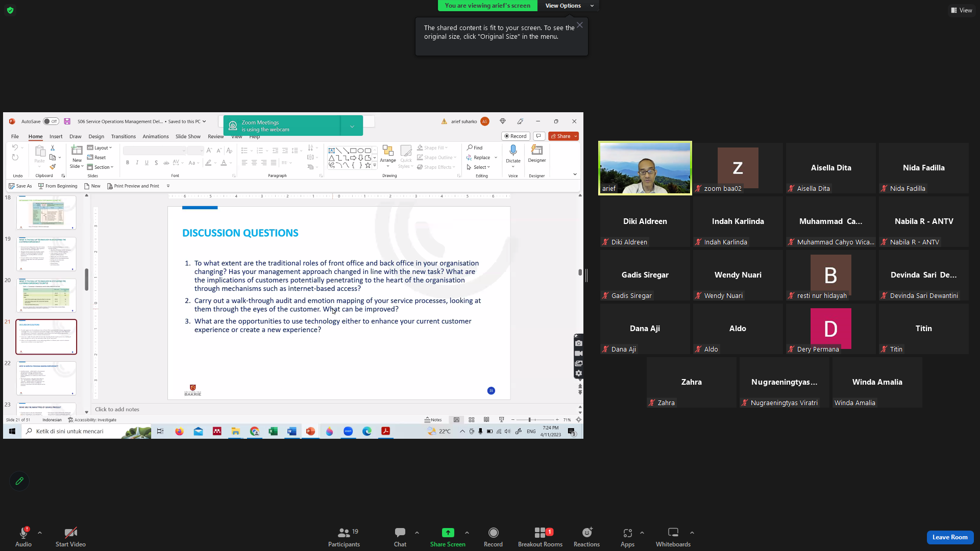Click the New Slide icon

click(77, 150)
